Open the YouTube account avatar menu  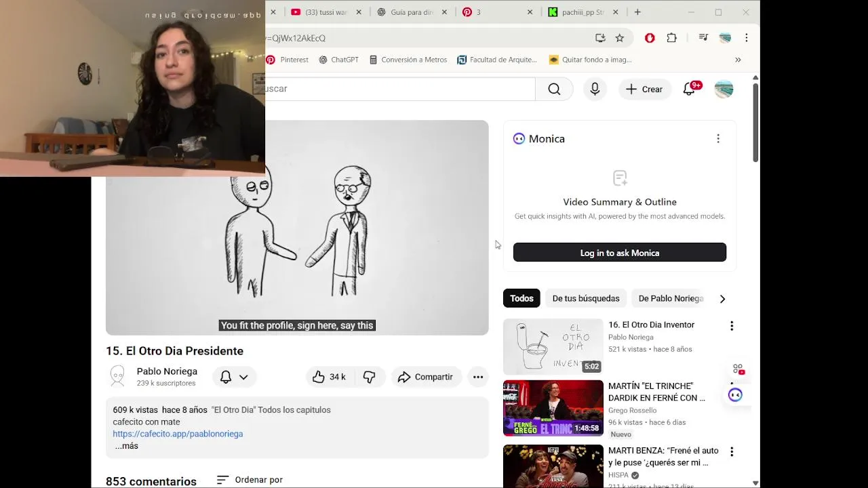pyautogui.click(x=724, y=89)
